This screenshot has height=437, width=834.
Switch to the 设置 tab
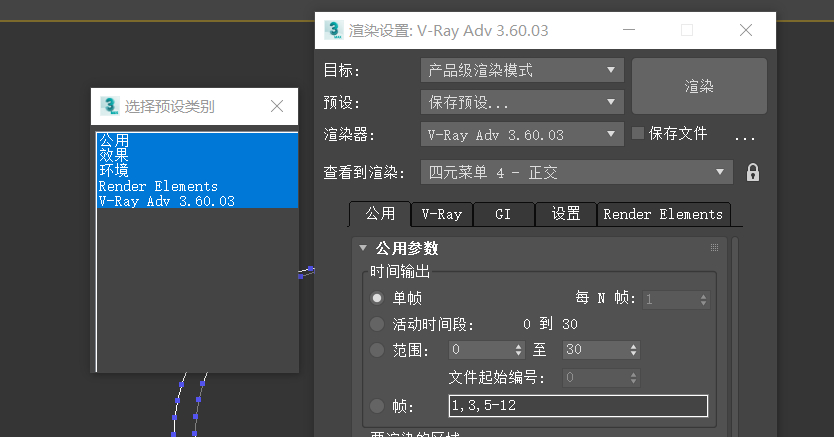[565, 215]
